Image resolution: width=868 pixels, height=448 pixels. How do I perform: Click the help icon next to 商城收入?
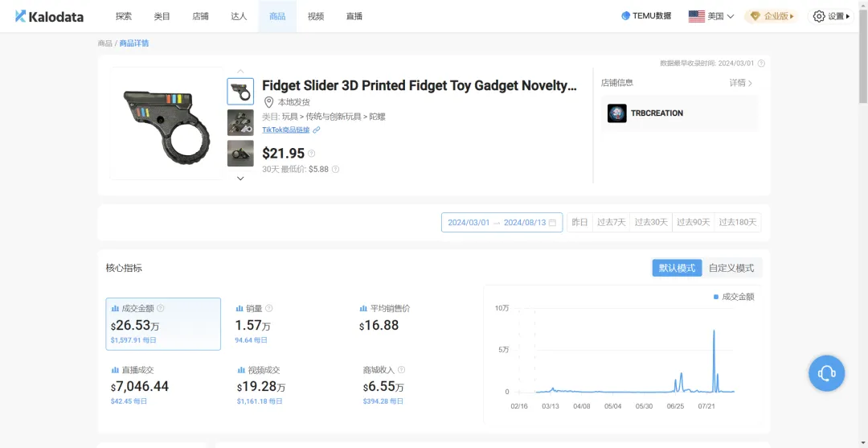[401, 370]
